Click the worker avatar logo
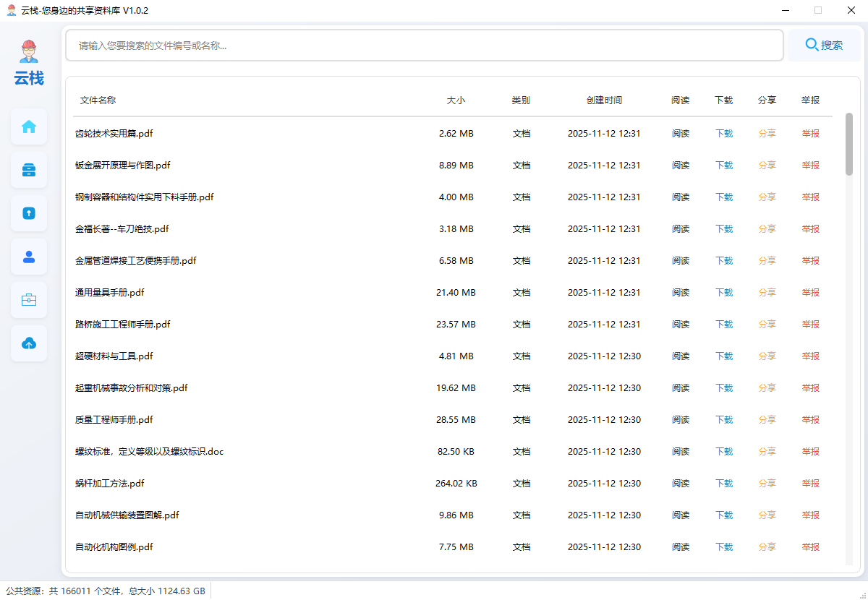868x600 pixels. click(29, 52)
